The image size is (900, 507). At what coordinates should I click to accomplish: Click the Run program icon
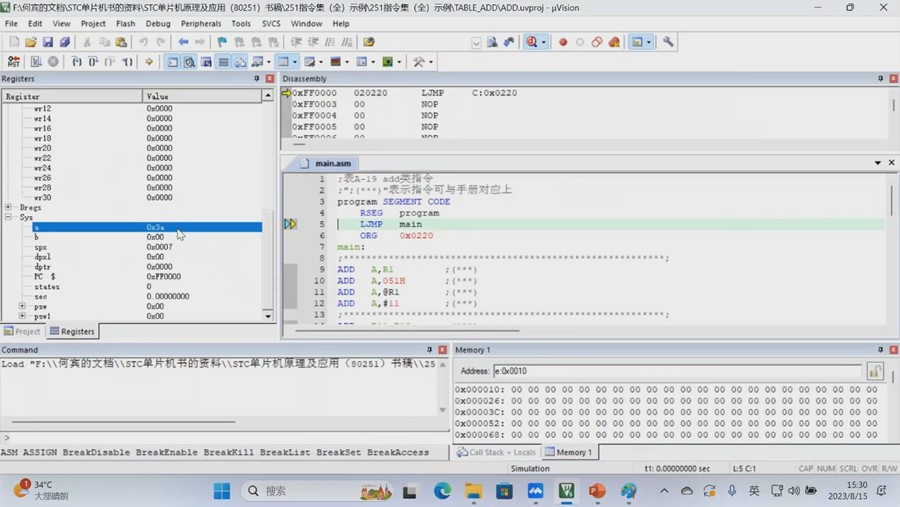(35, 62)
